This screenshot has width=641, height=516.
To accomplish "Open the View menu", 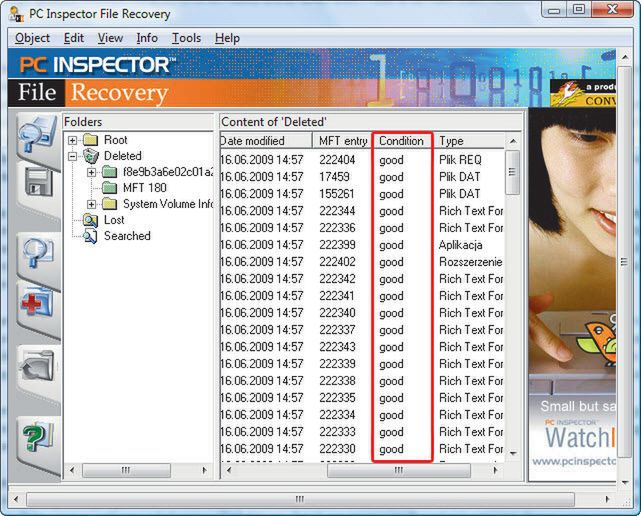I will click(x=110, y=38).
